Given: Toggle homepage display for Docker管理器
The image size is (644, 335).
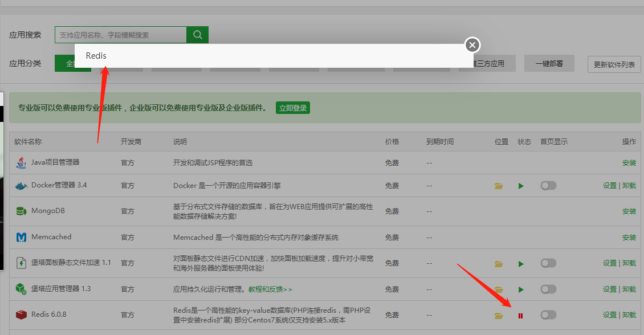Looking at the screenshot, I should 548,186.
